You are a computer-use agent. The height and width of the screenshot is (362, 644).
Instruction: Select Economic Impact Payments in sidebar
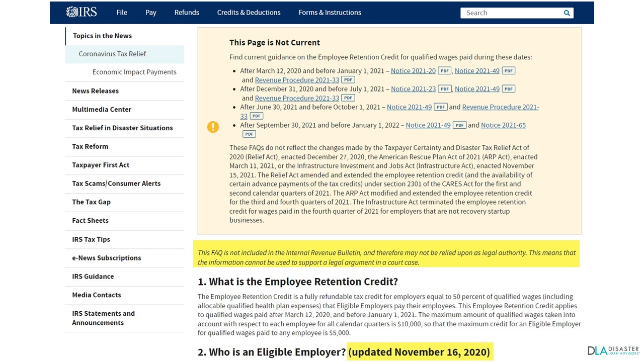(x=134, y=72)
